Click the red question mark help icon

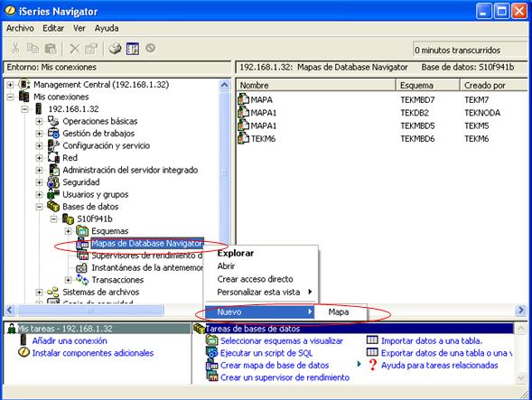[x=372, y=365]
